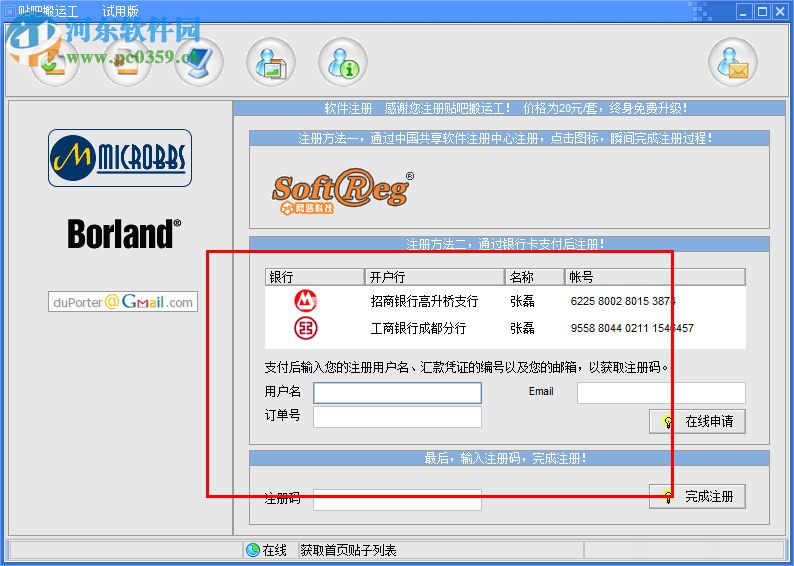Focus the 订单号 input field
The width and height of the screenshot is (794, 566).
pyautogui.click(x=398, y=417)
